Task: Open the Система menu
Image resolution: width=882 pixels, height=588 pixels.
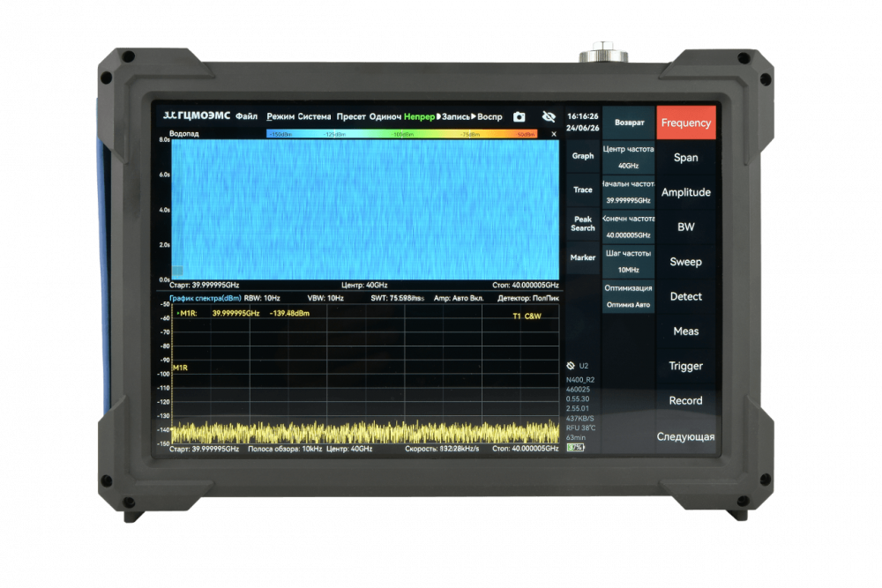Action: click(x=314, y=116)
